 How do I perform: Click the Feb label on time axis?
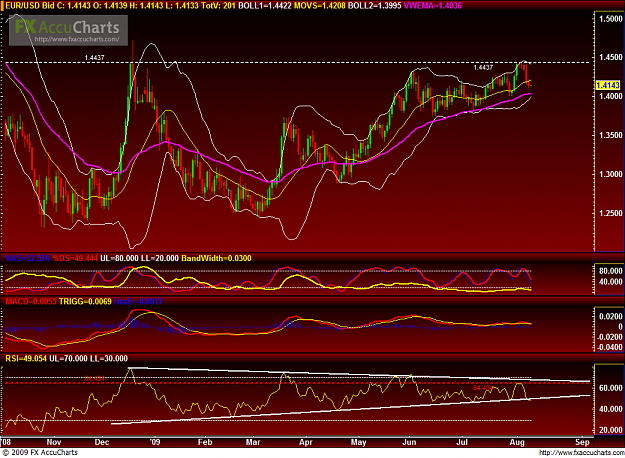[205, 442]
